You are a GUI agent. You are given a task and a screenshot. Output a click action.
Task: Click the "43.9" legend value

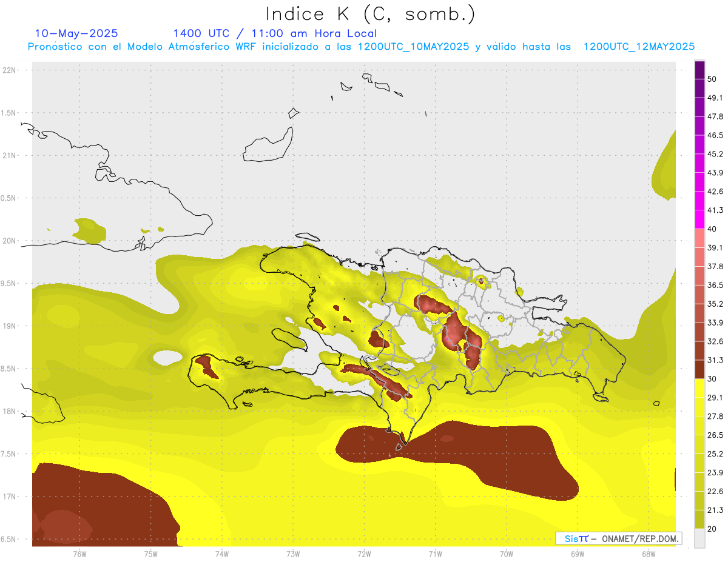pyautogui.click(x=715, y=173)
